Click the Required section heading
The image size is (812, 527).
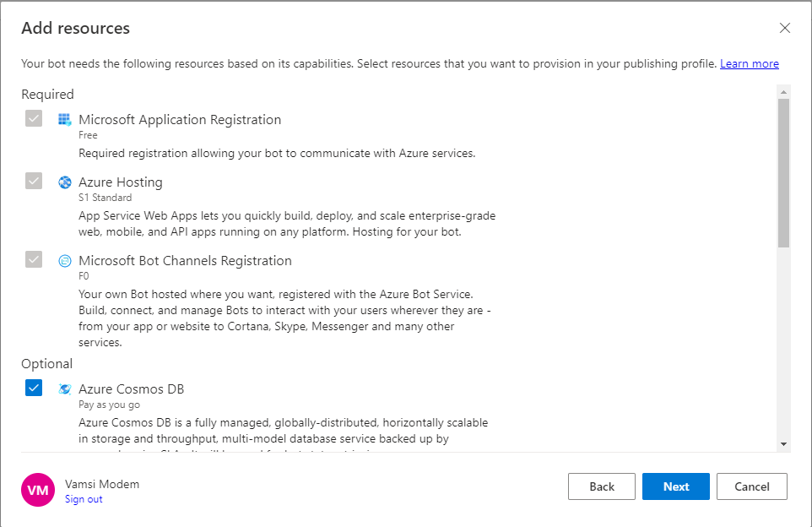[x=47, y=95]
